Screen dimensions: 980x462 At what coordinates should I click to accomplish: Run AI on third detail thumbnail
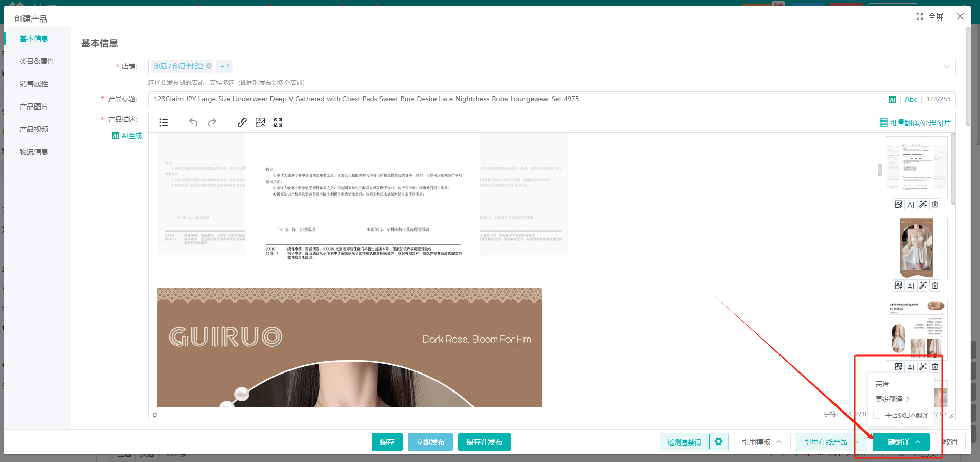tap(911, 367)
